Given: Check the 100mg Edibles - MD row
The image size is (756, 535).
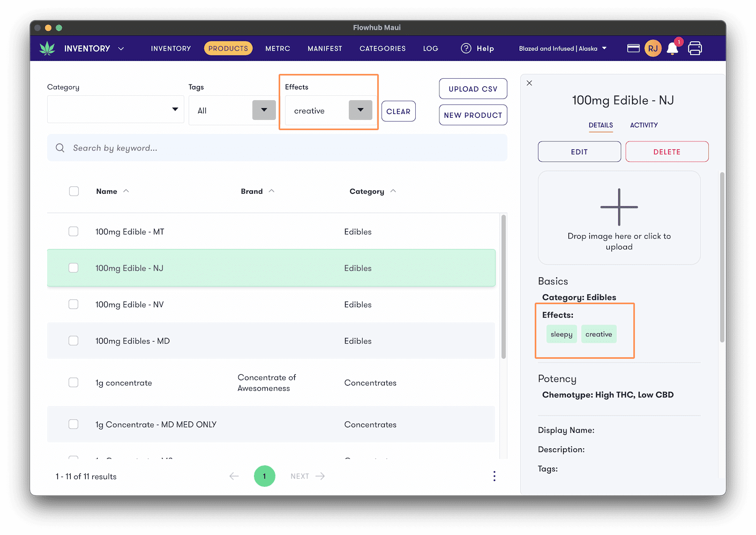Looking at the screenshot, I should click(73, 341).
